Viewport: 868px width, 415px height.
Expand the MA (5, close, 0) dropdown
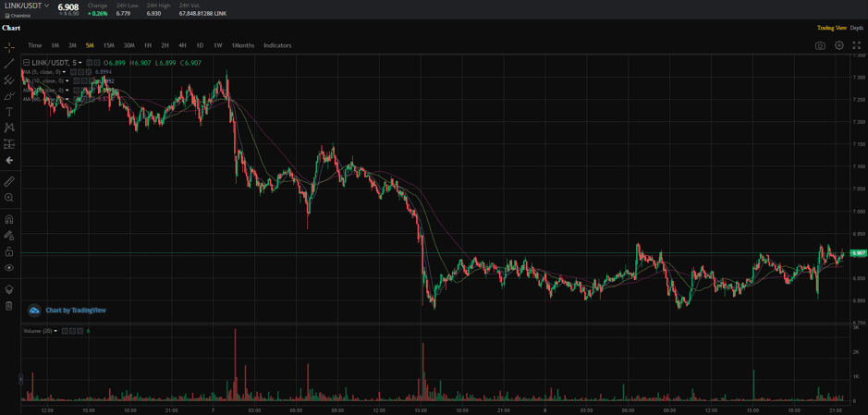[x=65, y=72]
